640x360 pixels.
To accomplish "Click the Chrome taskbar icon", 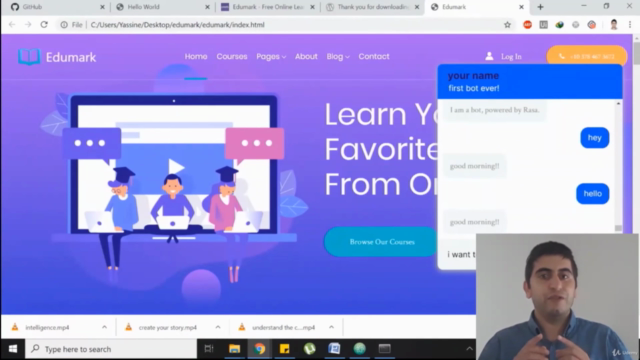I will [x=259, y=349].
